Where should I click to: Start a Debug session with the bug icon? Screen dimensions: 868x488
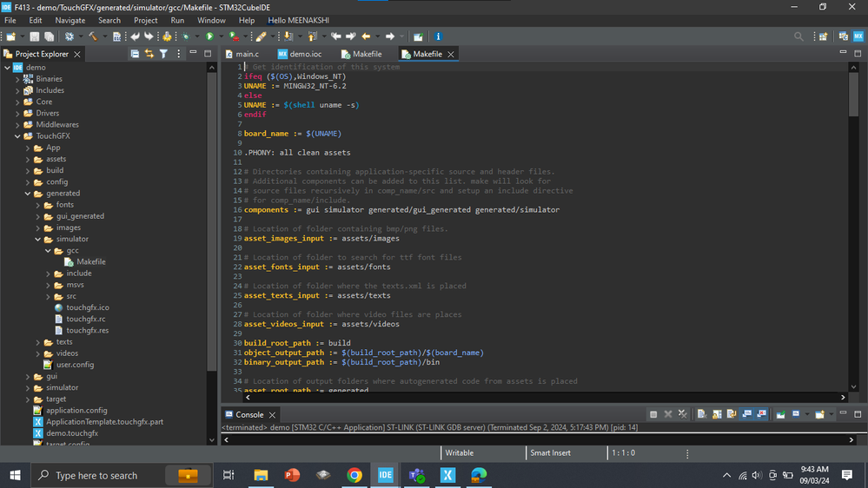click(x=185, y=36)
